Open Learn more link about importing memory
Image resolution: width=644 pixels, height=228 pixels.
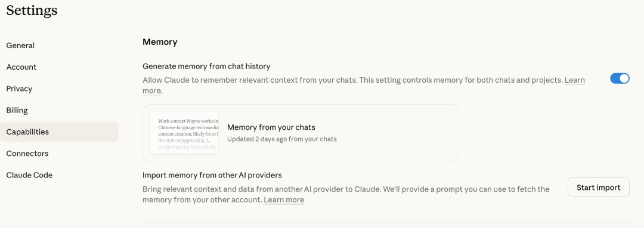[x=284, y=200]
